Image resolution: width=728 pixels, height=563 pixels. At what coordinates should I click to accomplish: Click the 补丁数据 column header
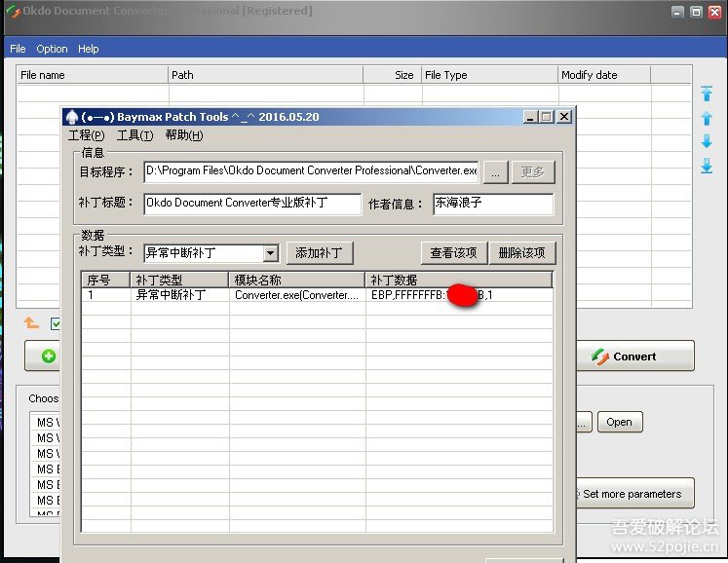click(x=459, y=280)
